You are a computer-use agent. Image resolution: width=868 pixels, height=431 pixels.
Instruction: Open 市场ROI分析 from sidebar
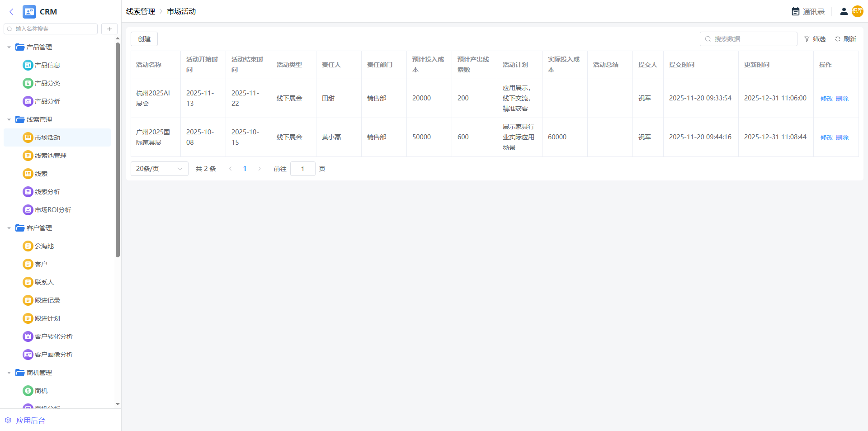(x=52, y=210)
